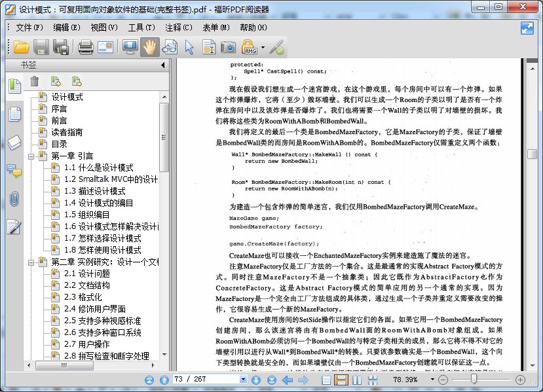Click the add new bookmark icon
The height and width of the screenshot is (392, 543).
pos(56,81)
